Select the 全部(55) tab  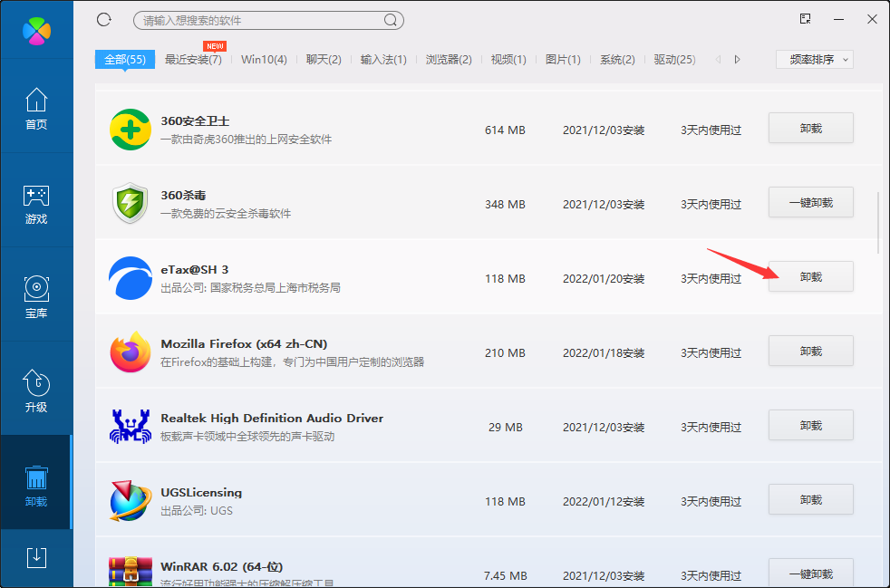click(x=125, y=60)
